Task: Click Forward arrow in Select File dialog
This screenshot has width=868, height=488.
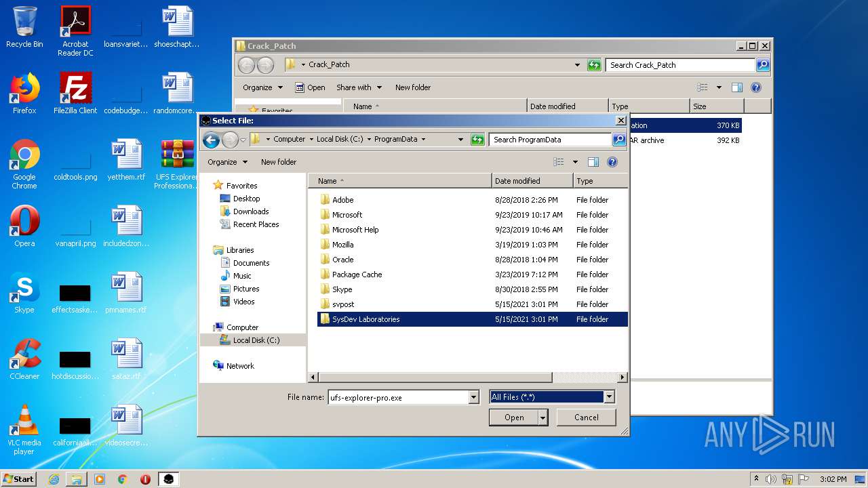Action: (x=230, y=140)
